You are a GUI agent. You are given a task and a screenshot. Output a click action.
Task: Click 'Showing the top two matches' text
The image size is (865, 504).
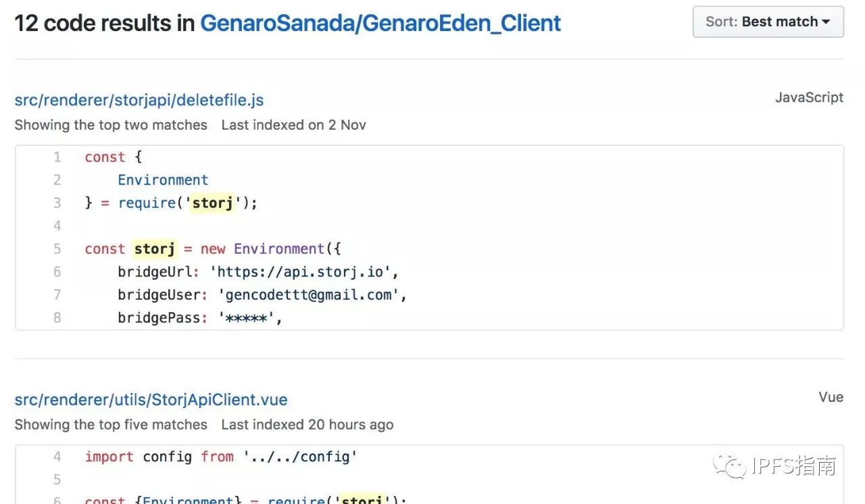pos(111,125)
